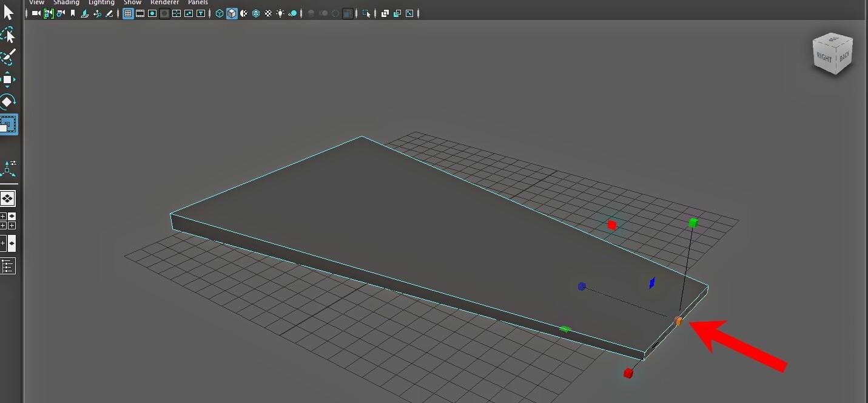868x403 pixels.
Task: Switch to the four-view layout
Action: click(8, 221)
